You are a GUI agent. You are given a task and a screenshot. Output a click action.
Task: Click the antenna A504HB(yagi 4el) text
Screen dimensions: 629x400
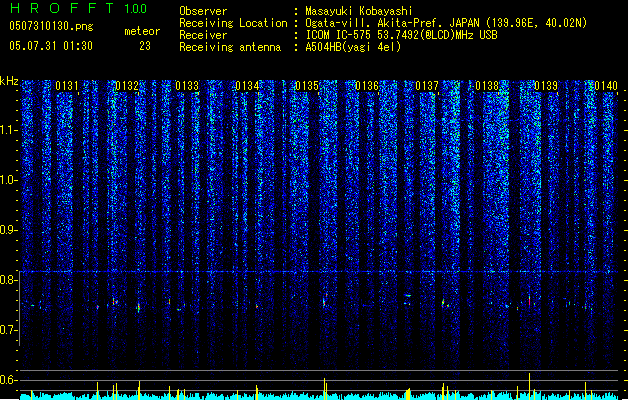(x=353, y=47)
